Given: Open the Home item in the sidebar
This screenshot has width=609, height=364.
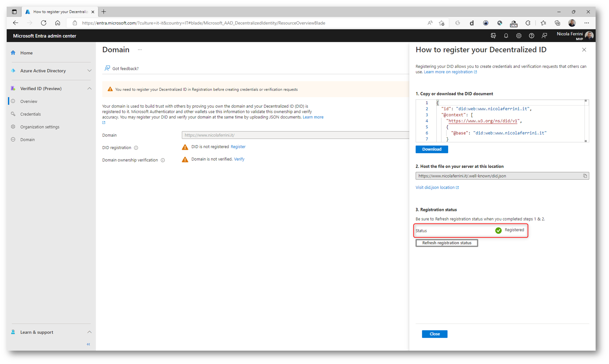Looking at the screenshot, I should point(26,53).
